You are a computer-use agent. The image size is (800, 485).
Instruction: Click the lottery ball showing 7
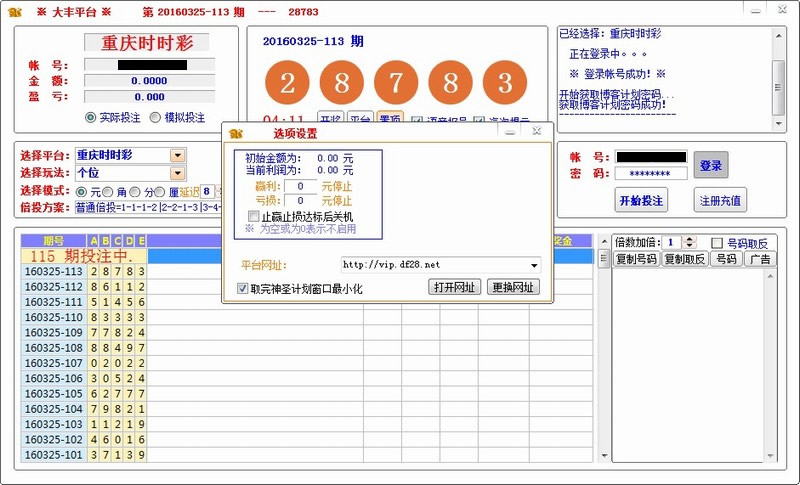(x=396, y=83)
